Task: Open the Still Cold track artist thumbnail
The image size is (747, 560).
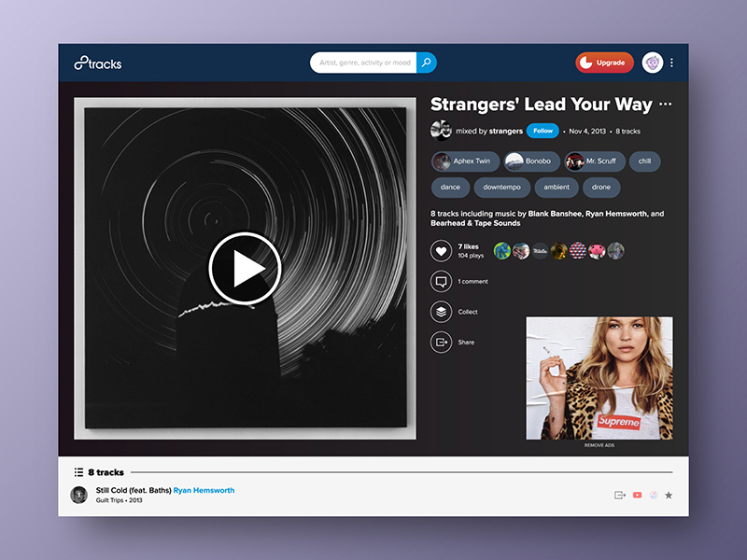Action: pyautogui.click(x=79, y=495)
